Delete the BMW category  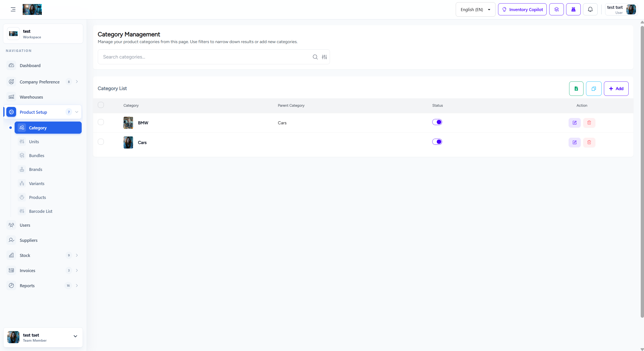pos(589,123)
